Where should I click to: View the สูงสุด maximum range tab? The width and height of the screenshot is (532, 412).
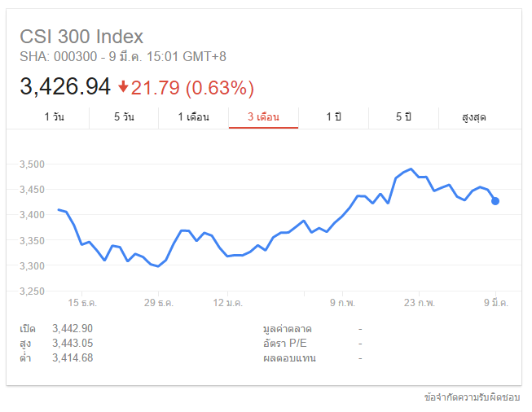[x=473, y=117]
